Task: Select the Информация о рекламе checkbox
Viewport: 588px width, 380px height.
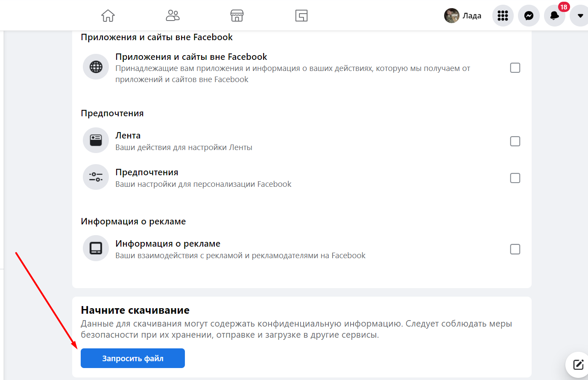Action: click(515, 249)
